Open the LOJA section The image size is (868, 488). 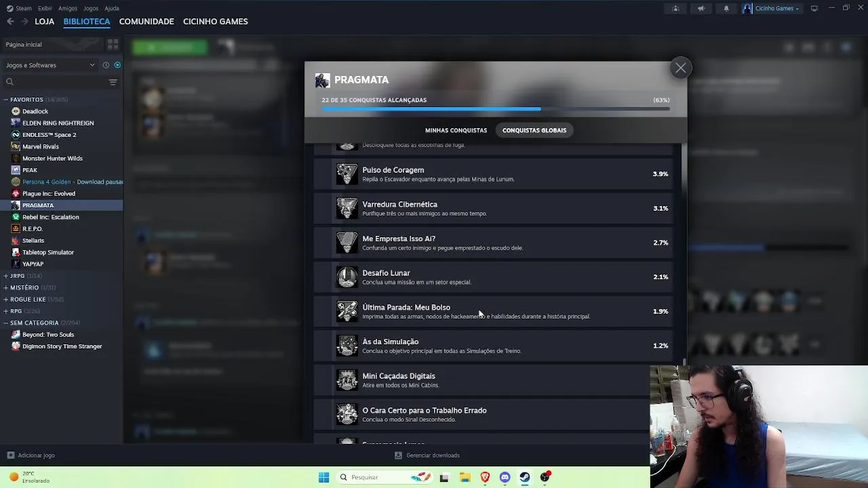point(44,22)
